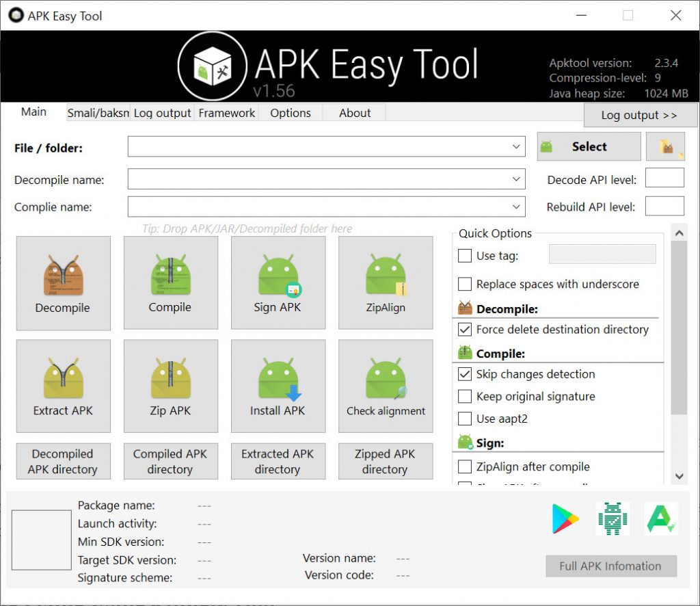Uncheck Force delete destination directory
Image resolution: width=700 pixels, height=606 pixels.
coord(465,330)
